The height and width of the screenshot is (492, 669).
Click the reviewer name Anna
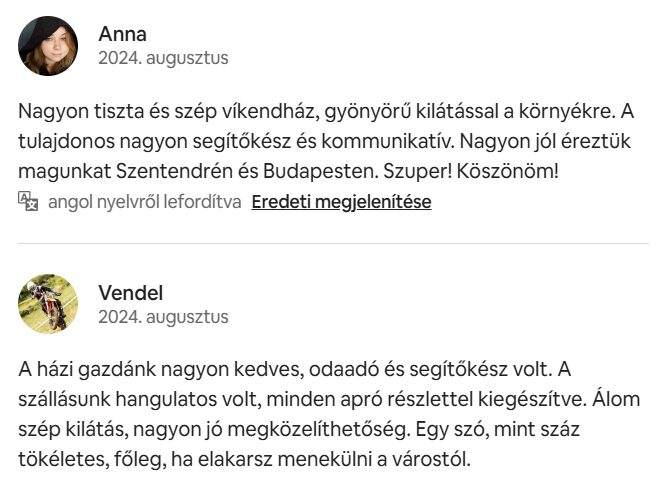tap(122, 33)
